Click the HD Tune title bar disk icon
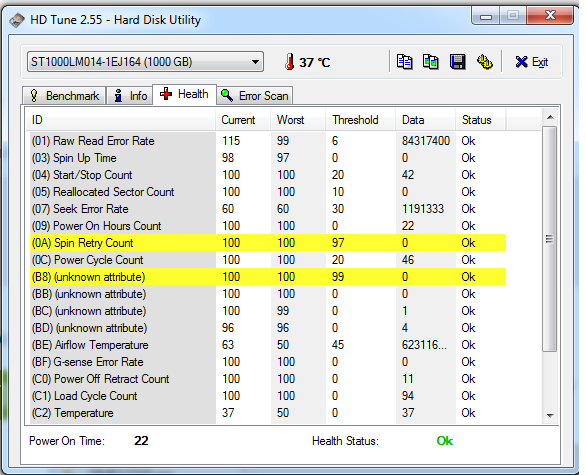The height and width of the screenshot is (475, 586). 17,20
